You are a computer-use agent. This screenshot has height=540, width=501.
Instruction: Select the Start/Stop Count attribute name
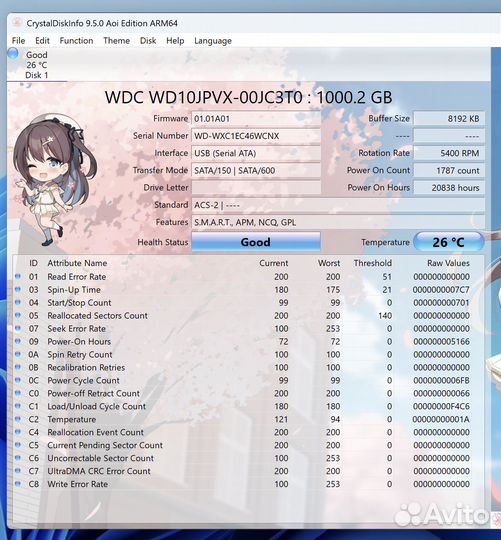coord(79,303)
